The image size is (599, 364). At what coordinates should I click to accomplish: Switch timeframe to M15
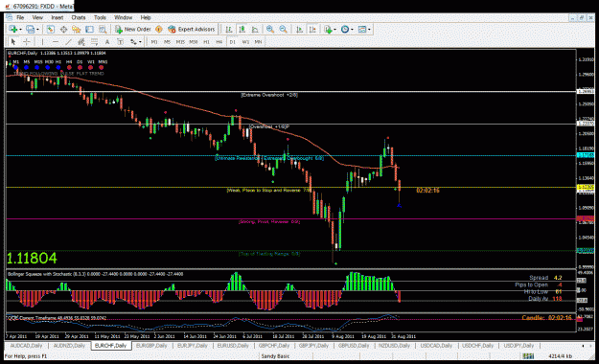180,42
